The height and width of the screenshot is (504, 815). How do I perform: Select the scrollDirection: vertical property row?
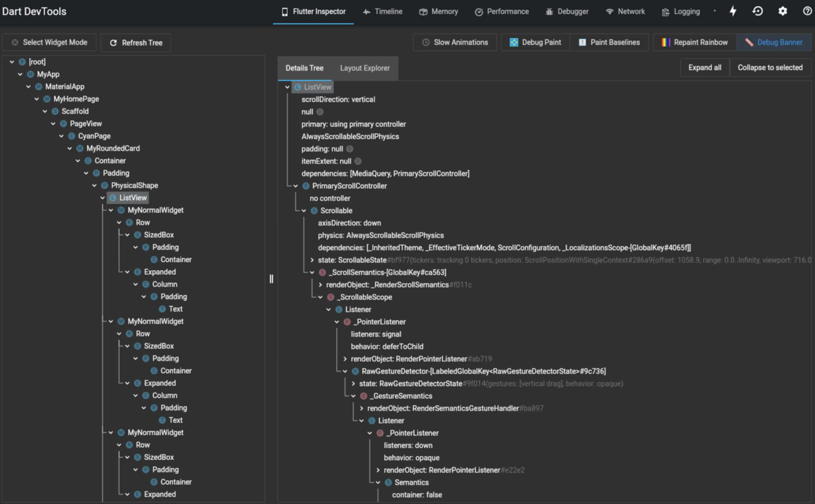coord(338,99)
